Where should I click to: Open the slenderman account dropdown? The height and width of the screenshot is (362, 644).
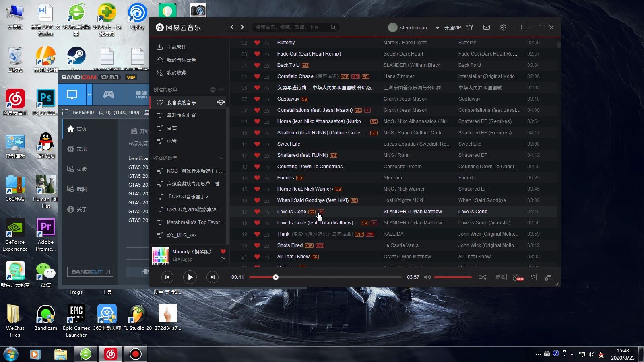pos(438,28)
